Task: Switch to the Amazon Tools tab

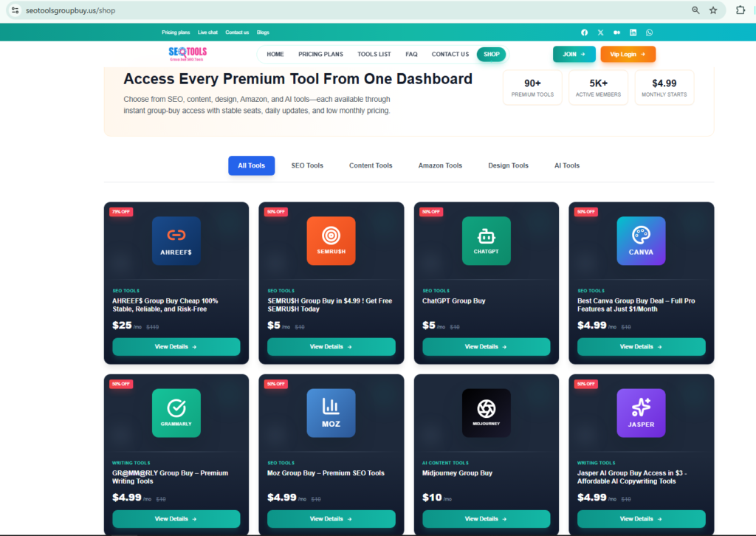Action: pos(440,165)
